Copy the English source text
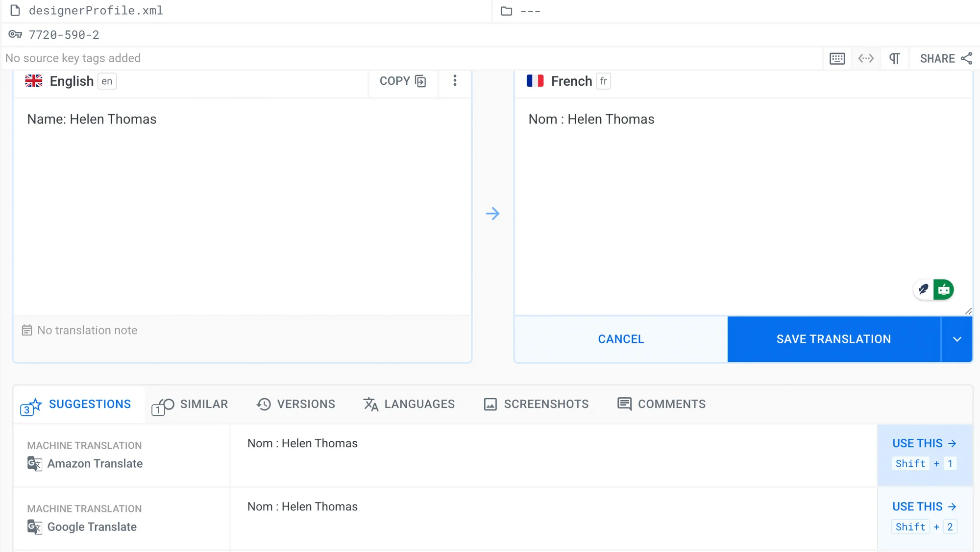Viewport: 980px width, 552px height. (402, 81)
